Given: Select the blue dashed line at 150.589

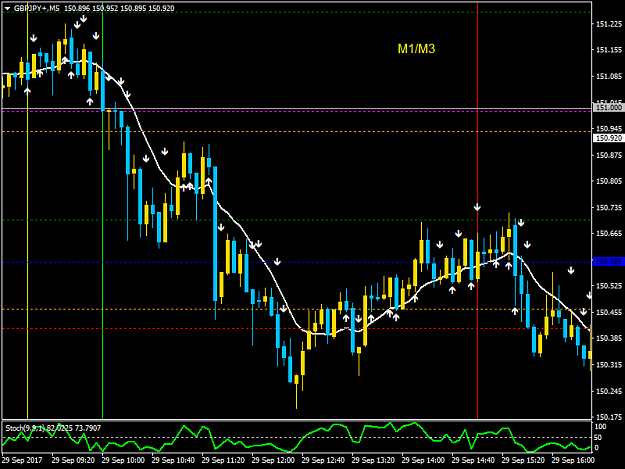Looking at the screenshot, I should tap(297, 262).
